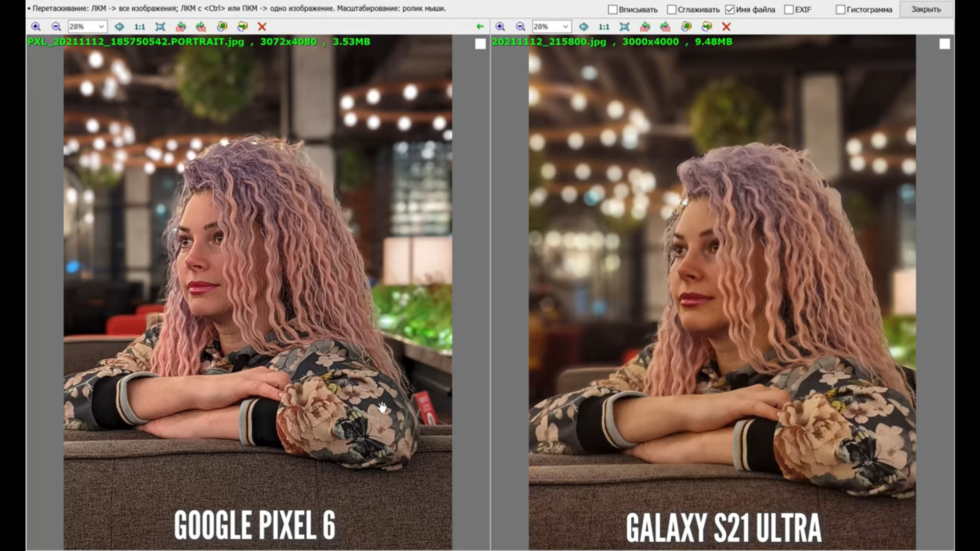Click the Закрыть button
This screenshot has height=551, width=980.
pos(926,9)
